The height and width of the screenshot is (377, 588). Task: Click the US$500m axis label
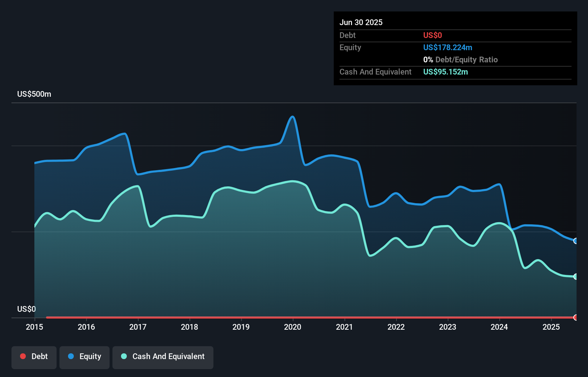33,94
